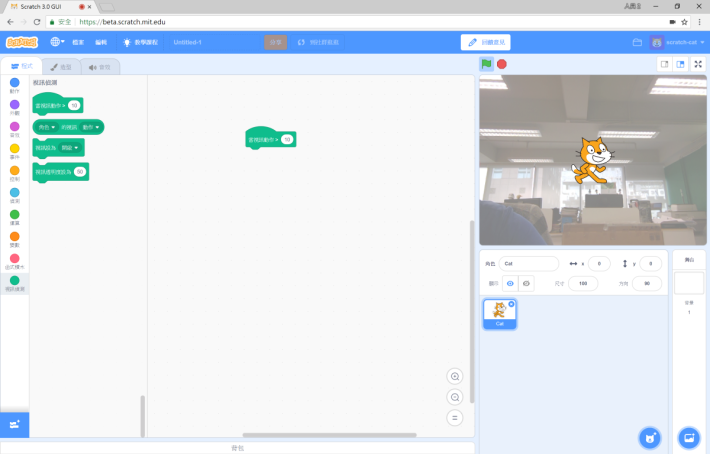710x454 pixels.
Task: Click the sprite y position field
Action: coord(651,263)
